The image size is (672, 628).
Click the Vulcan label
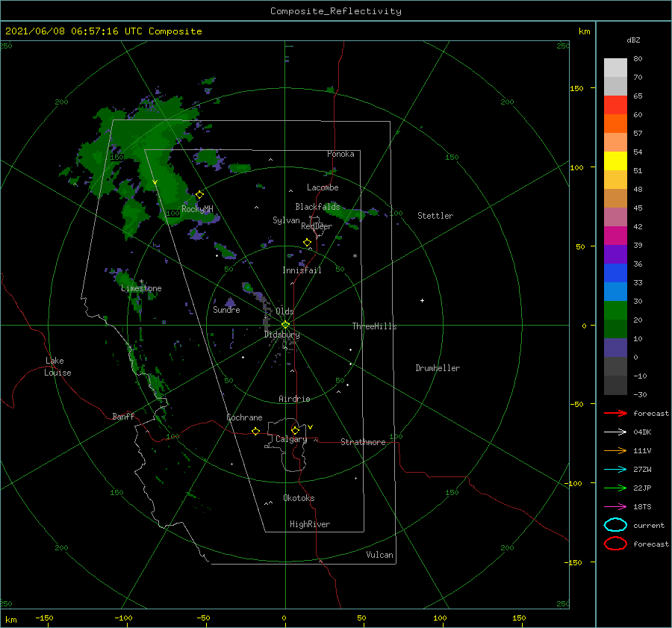coord(379,555)
